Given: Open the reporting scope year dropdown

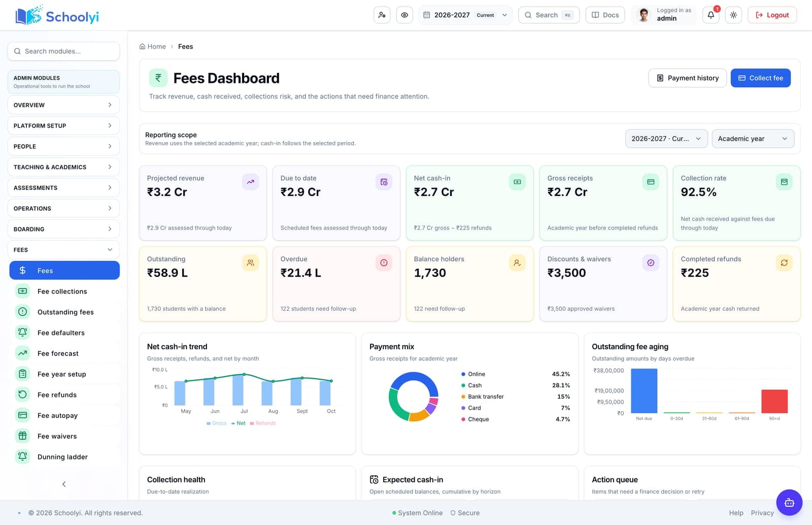Looking at the screenshot, I should pyautogui.click(x=666, y=139).
